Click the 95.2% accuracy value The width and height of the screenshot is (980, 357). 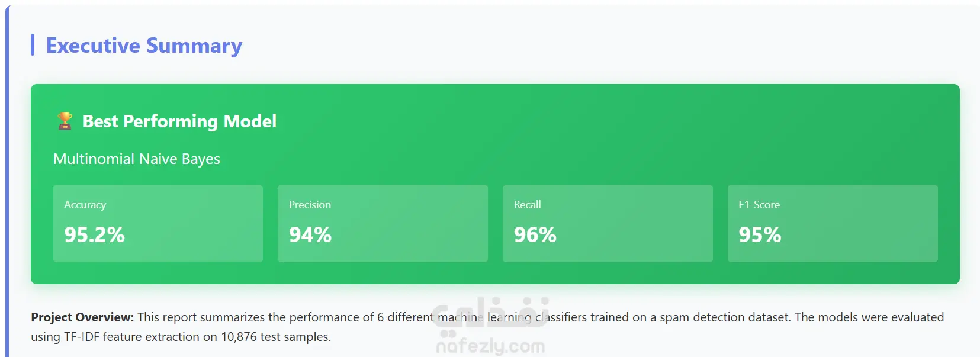point(95,235)
